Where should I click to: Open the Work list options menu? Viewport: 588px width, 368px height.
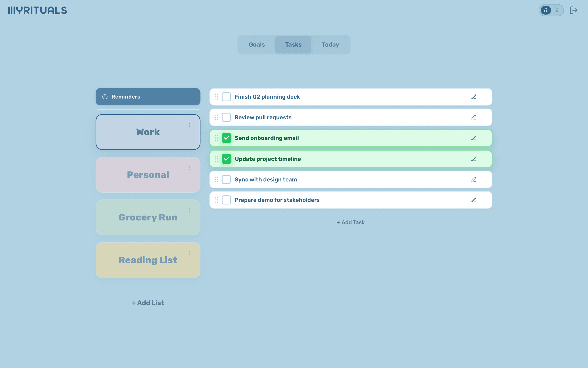pos(190,125)
